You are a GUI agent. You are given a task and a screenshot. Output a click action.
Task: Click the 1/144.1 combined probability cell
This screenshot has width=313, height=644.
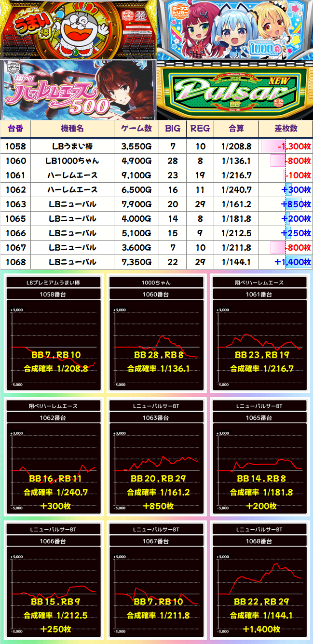coord(236,262)
